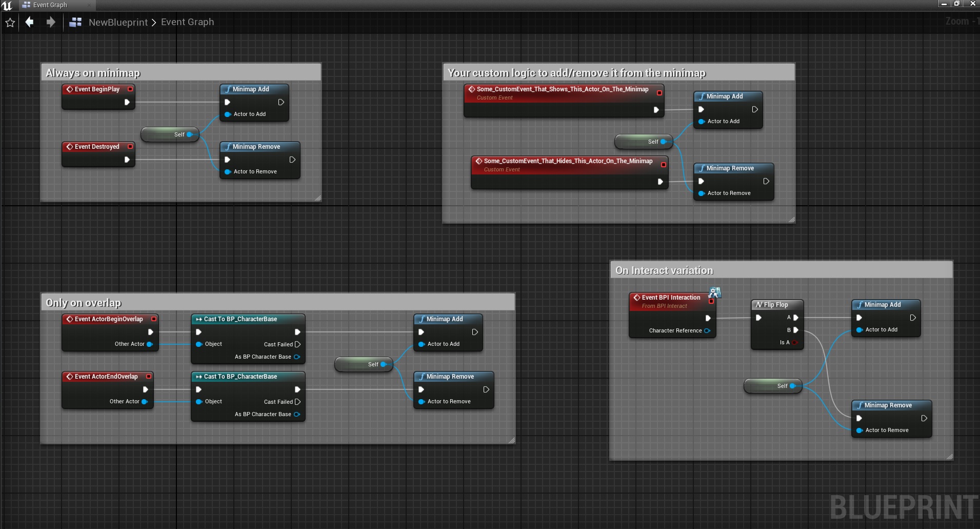Click the Flip Flop node's header icon
980x529 pixels.
point(758,304)
